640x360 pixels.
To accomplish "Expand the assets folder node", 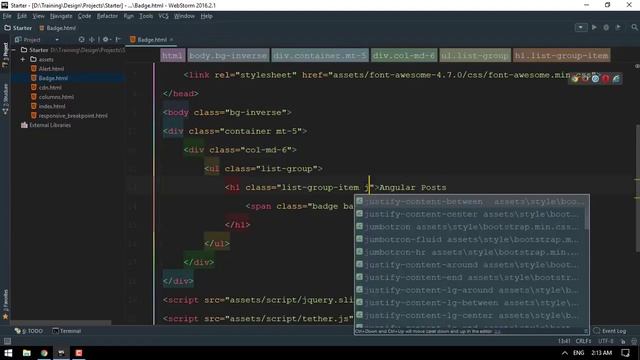I will tap(23, 59).
